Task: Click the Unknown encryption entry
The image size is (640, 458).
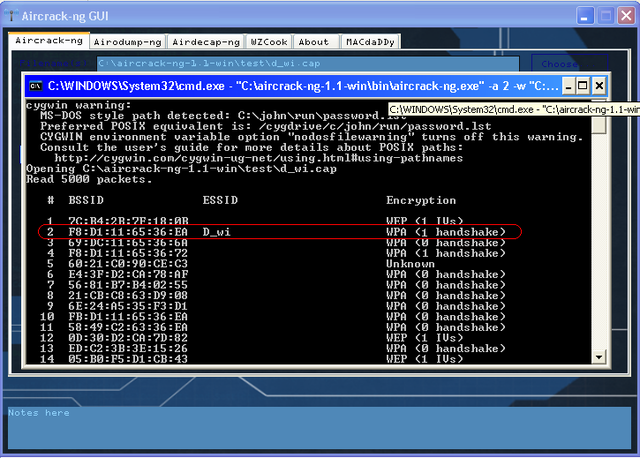Action: coord(410,264)
